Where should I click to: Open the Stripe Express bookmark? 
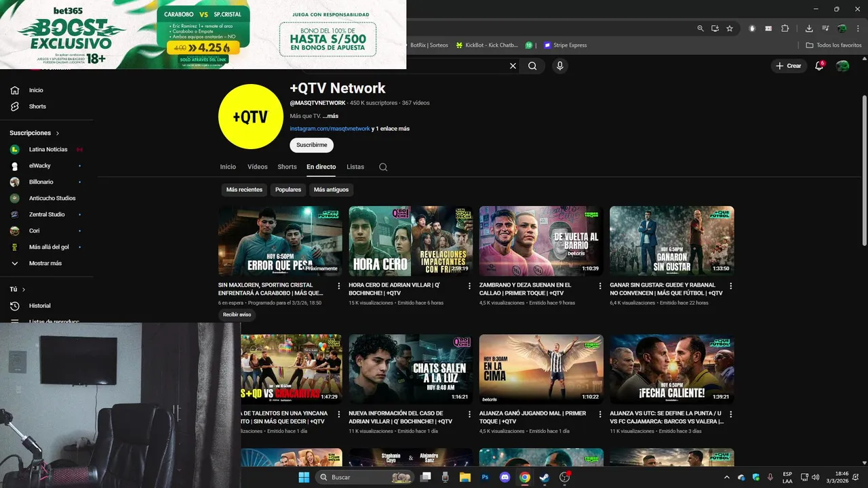(x=565, y=45)
